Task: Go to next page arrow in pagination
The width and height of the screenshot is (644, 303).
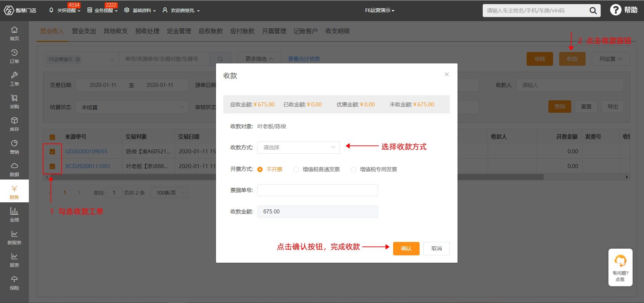Action: tap(79, 193)
